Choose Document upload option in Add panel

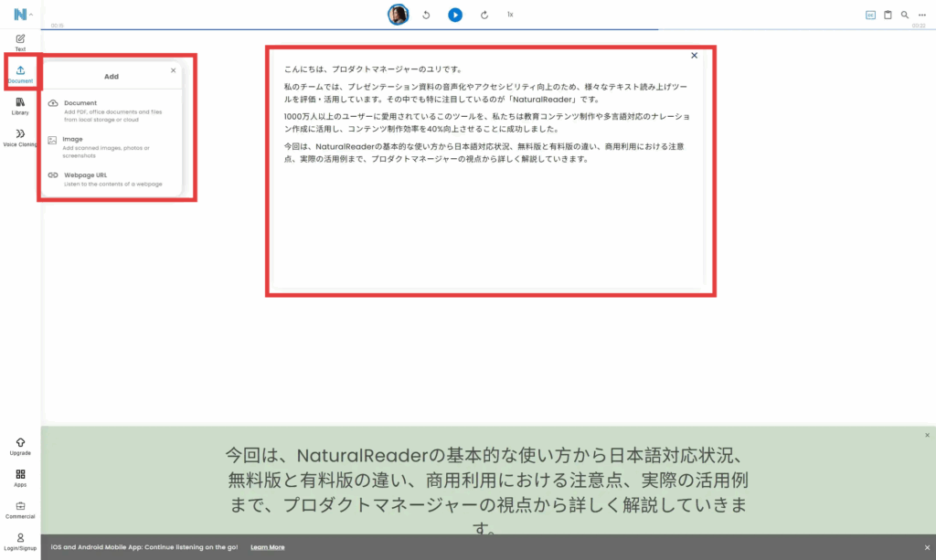click(112, 111)
